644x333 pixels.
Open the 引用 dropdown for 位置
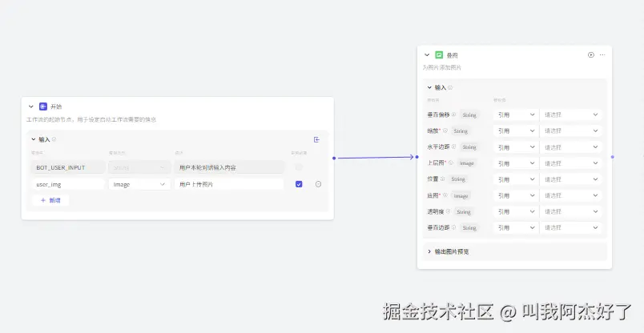[x=516, y=179]
